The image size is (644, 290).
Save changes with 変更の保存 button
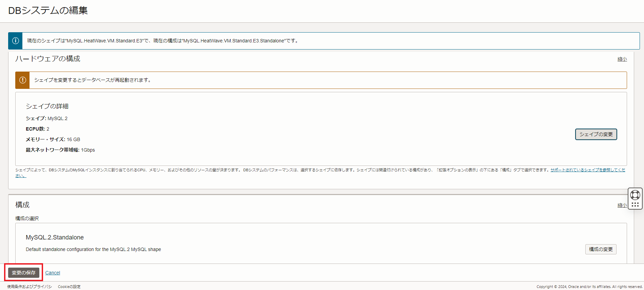tap(24, 273)
